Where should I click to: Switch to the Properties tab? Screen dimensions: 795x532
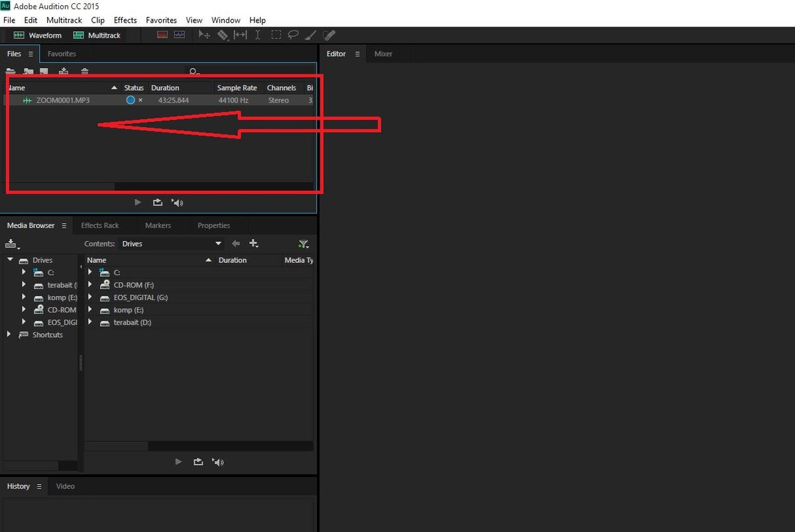[213, 226]
